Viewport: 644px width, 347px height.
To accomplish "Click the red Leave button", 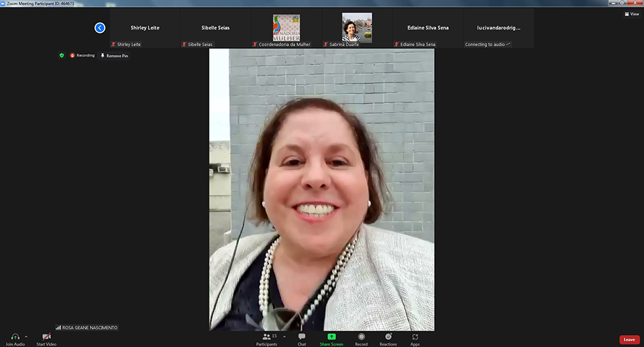I will [629, 340].
